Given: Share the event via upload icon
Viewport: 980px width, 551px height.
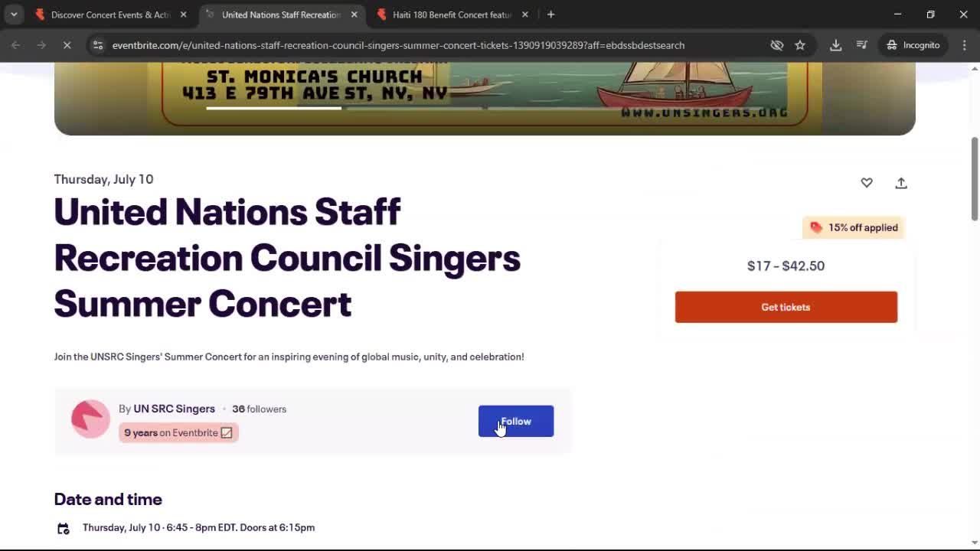Looking at the screenshot, I should tap(901, 183).
